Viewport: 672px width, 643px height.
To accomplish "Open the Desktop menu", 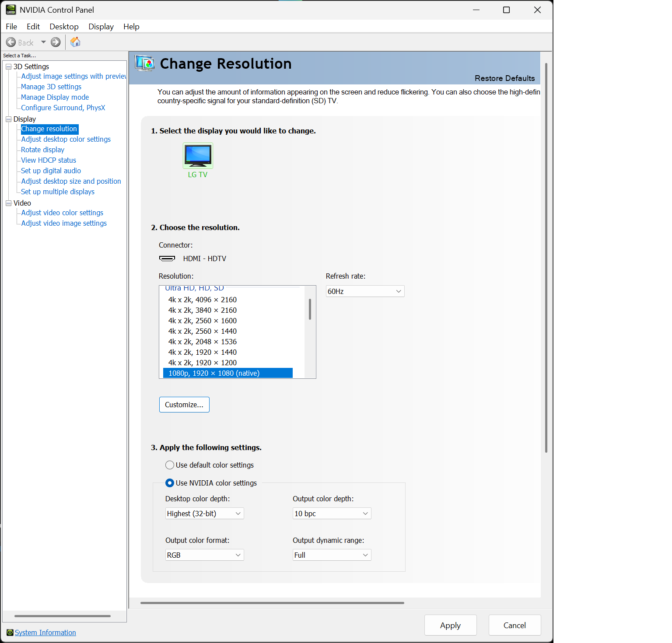I will [x=64, y=27].
